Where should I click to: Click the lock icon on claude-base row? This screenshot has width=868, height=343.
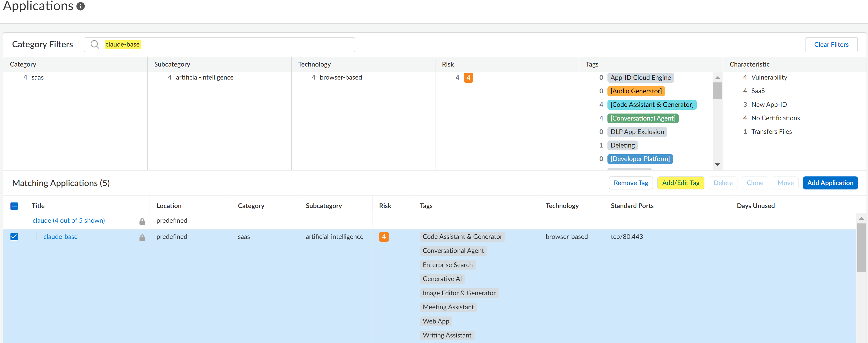point(142,237)
